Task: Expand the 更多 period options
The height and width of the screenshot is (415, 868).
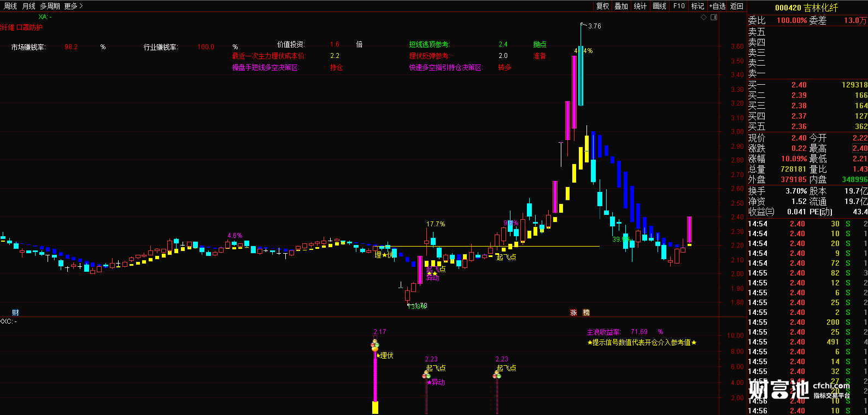Action: click(x=73, y=6)
